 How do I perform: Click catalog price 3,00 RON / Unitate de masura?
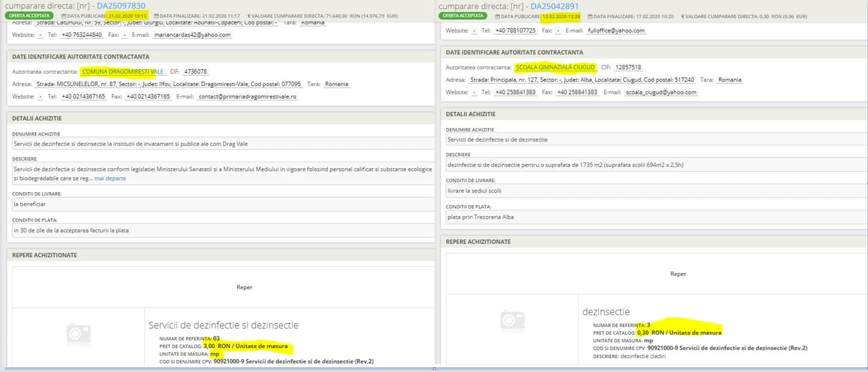246,346
